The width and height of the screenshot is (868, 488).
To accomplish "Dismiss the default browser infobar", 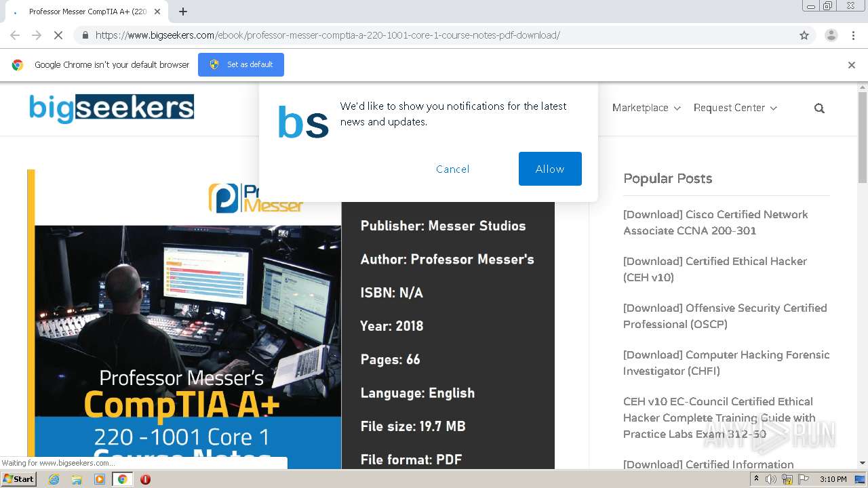I will point(852,65).
